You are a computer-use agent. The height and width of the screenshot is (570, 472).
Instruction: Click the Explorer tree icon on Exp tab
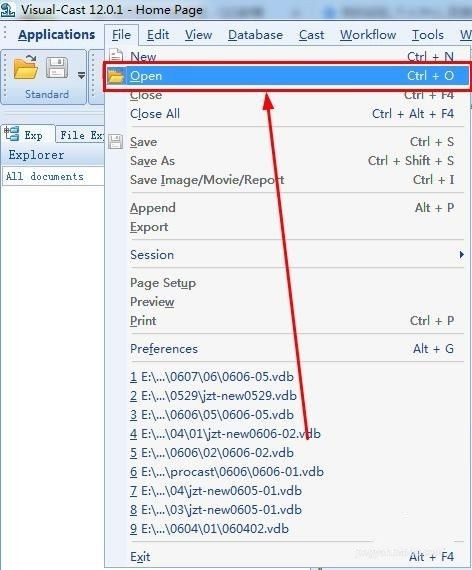pos(12,134)
